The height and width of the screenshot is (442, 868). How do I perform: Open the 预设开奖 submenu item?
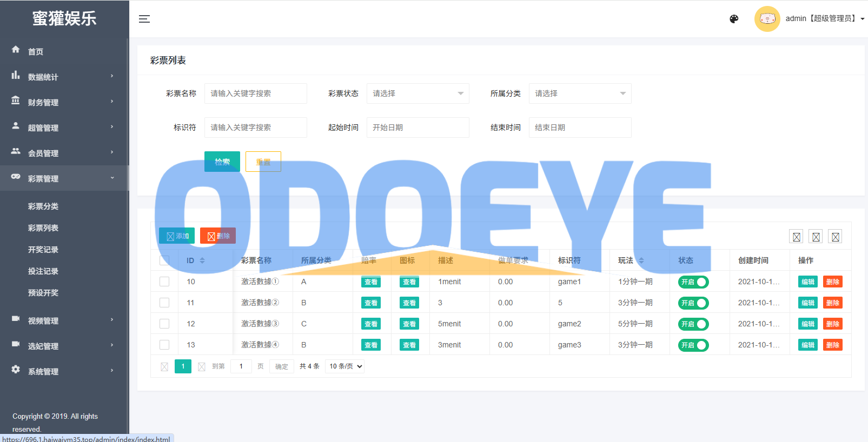(43, 293)
